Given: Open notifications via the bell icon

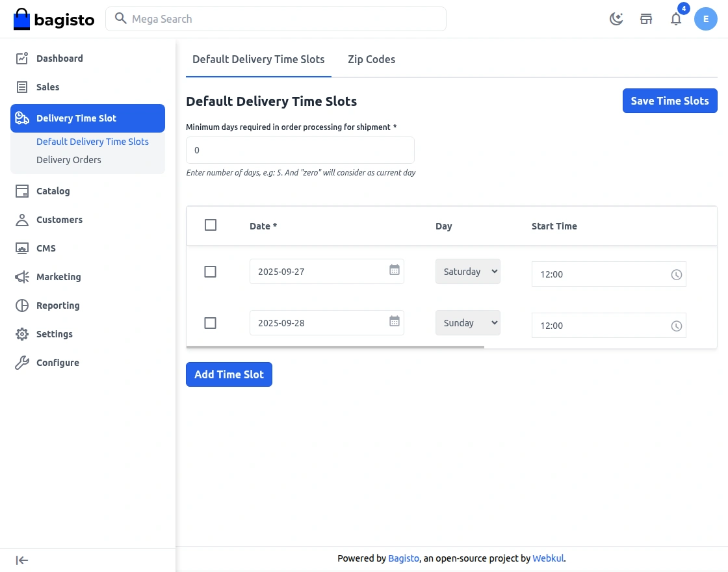Looking at the screenshot, I should click(x=676, y=19).
